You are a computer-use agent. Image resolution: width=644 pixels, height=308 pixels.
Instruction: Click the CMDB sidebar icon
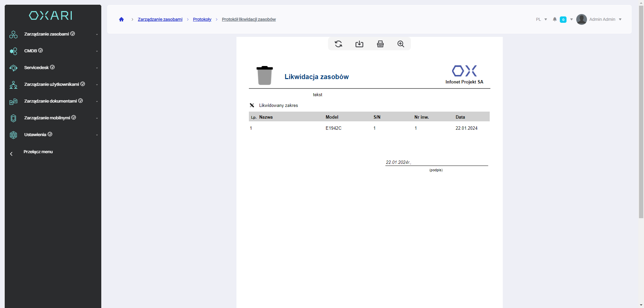tap(13, 51)
